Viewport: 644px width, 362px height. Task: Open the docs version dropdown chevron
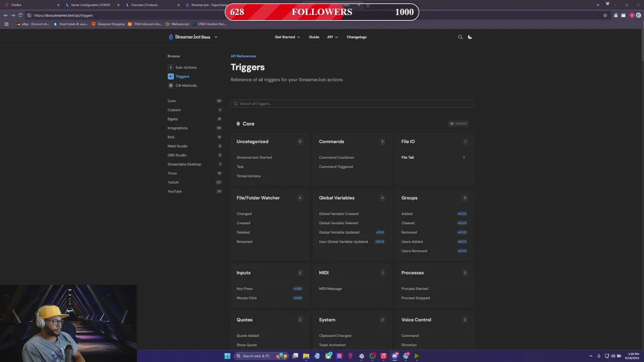(x=216, y=37)
